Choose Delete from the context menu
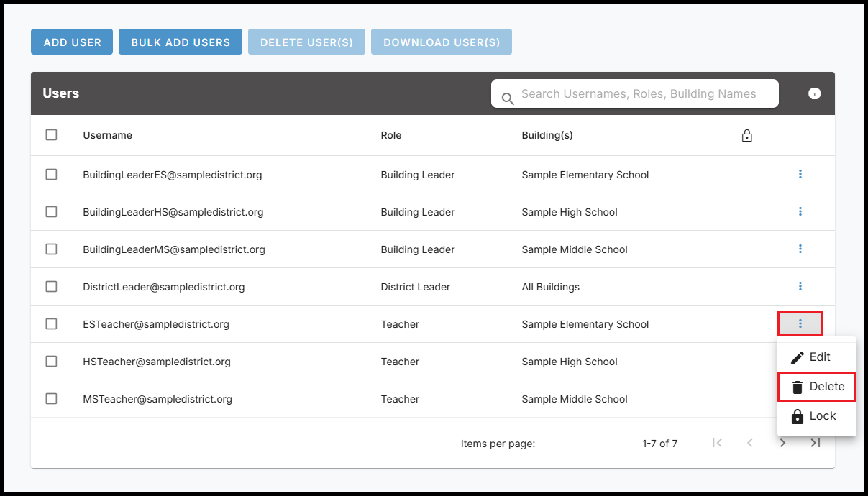The height and width of the screenshot is (496, 868). (817, 387)
